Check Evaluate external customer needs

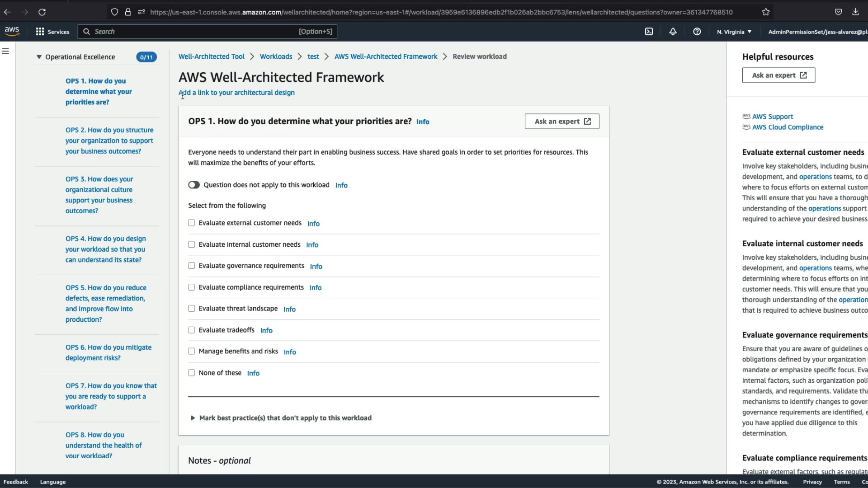tap(192, 223)
